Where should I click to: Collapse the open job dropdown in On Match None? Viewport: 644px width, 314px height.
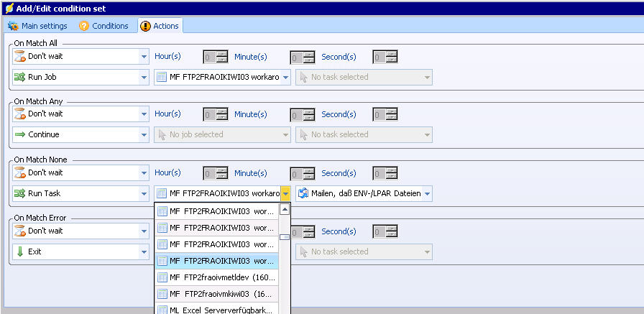(x=285, y=193)
